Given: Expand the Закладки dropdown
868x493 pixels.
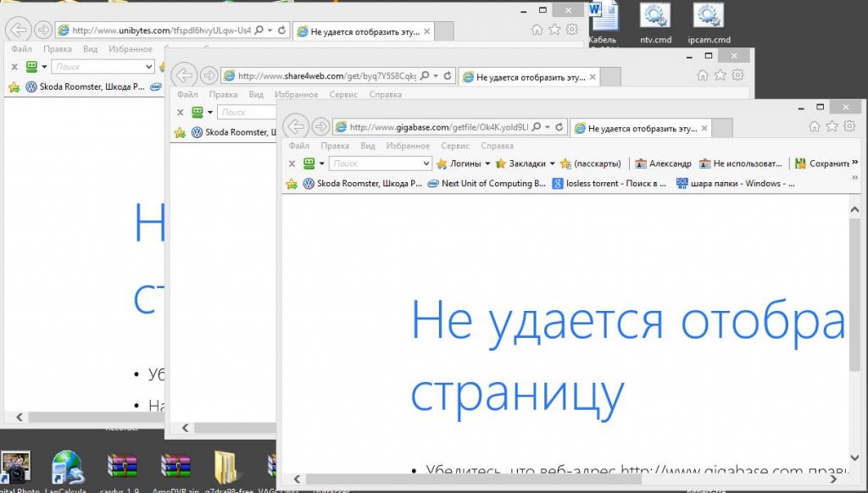Looking at the screenshot, I should tap(552, 163).
